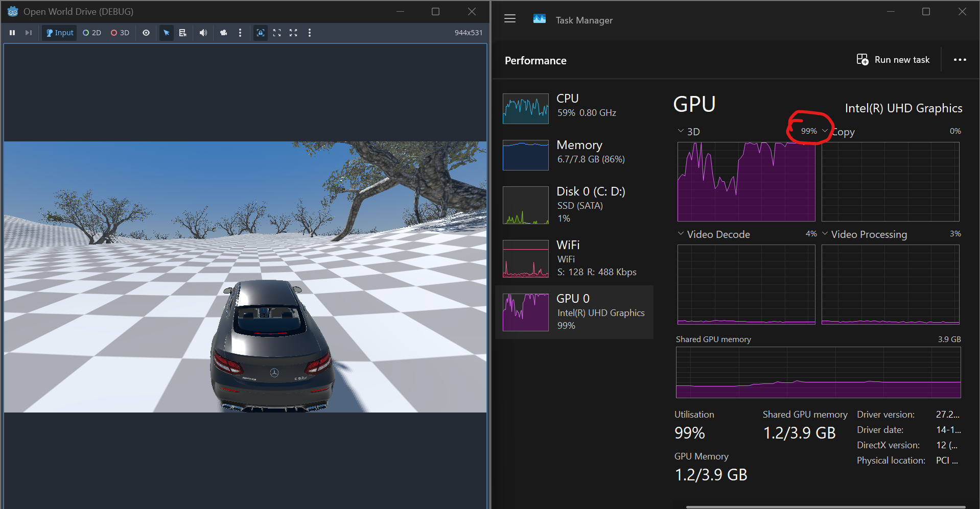
Task: Open camera options three-dot menu
Action: (240, 33)
